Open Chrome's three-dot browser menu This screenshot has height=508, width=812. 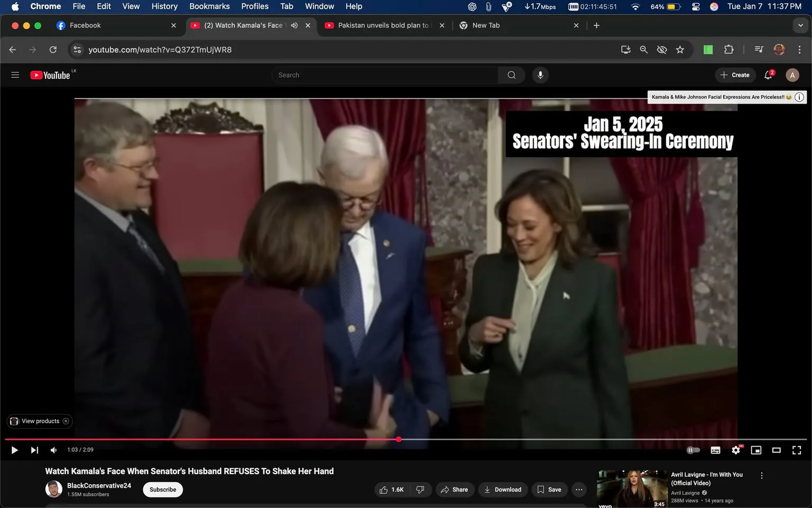(800, 49)
